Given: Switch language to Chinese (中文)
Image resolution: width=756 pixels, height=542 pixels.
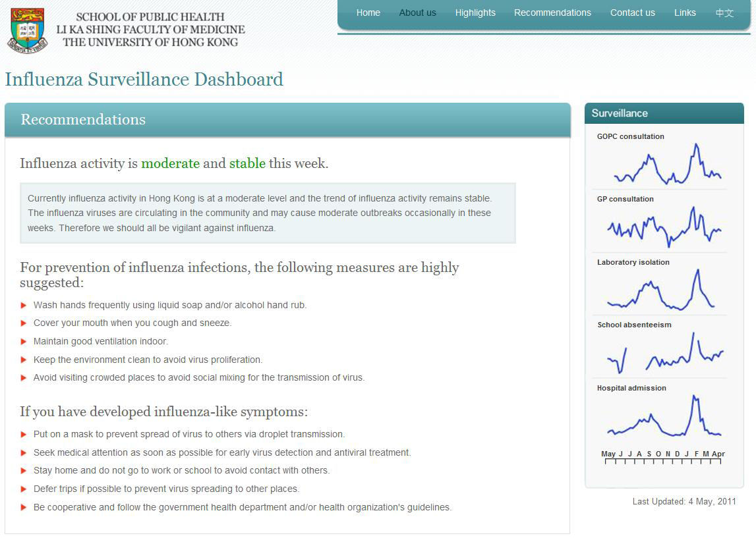Looking at the screenshot, I should pyautogui.click(x=724, y=13).
